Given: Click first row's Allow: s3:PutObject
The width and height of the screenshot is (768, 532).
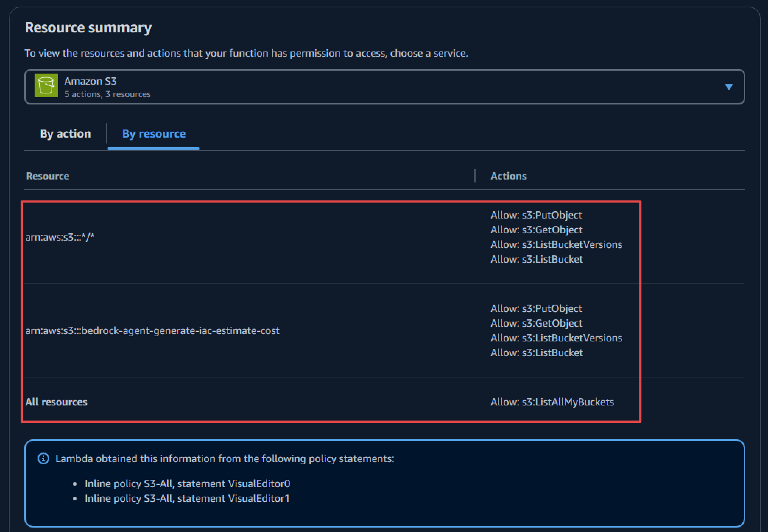Looking at the screenshot, I should pyautogui.click(x=536, y=215).
